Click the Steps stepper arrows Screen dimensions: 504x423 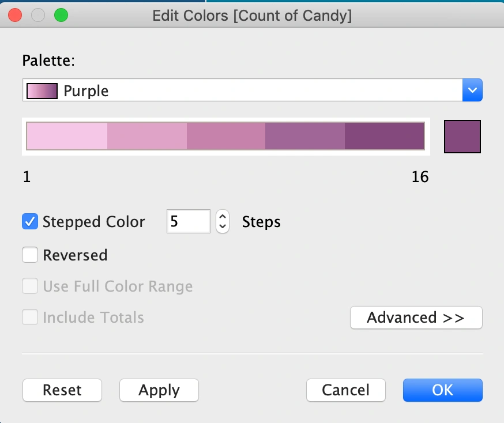coord(223,222)
